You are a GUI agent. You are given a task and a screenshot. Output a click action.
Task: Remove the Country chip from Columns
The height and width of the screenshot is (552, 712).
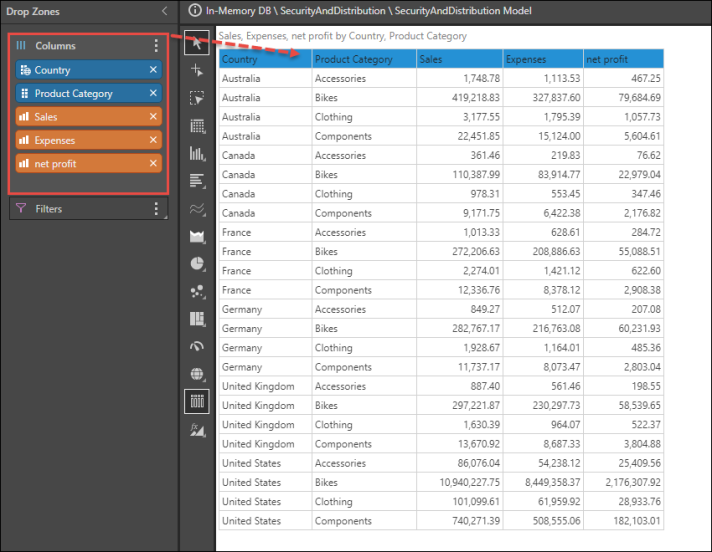(x=153, y=70)
